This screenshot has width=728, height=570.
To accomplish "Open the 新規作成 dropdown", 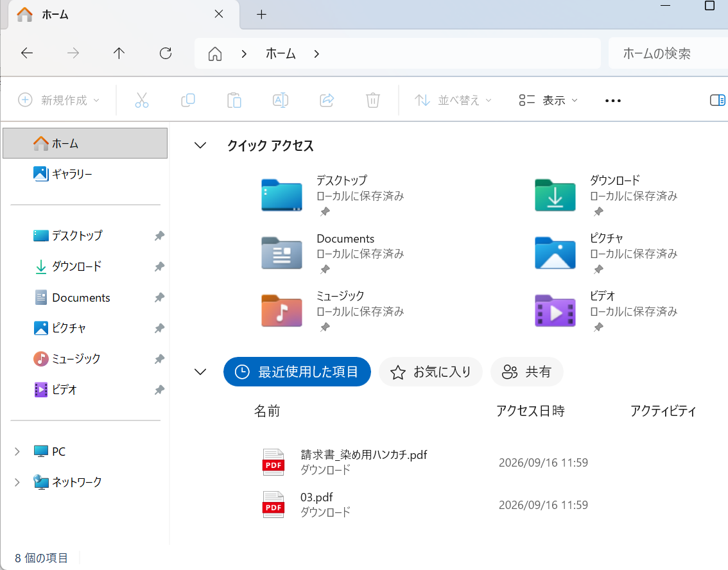I will coord(58,100).
